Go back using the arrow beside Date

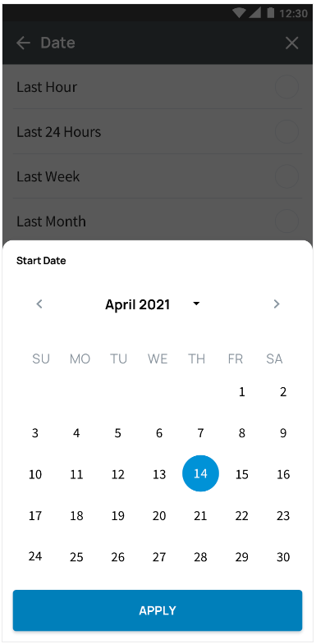coord(24,43)
